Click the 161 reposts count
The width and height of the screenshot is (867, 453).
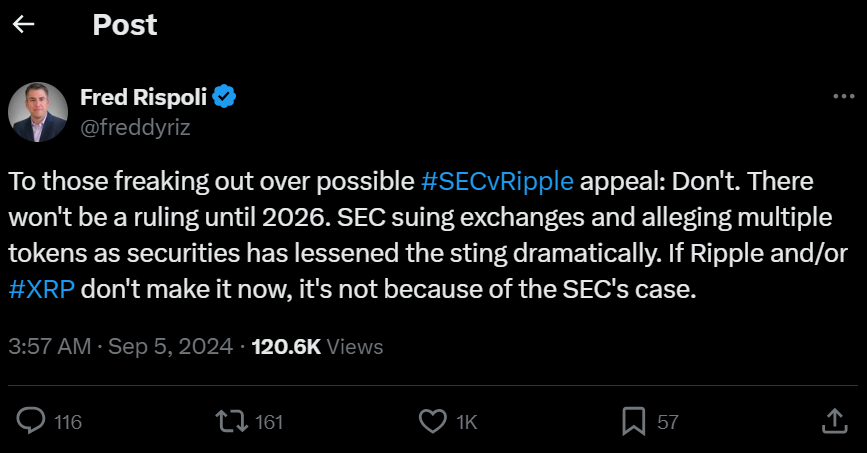click(x=270, y=423)
